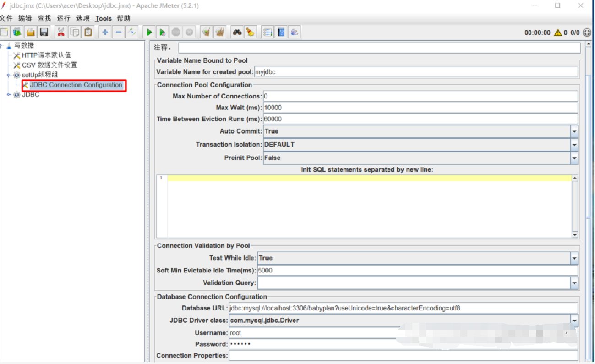Click the Cut scissors icon

(60, 32)
